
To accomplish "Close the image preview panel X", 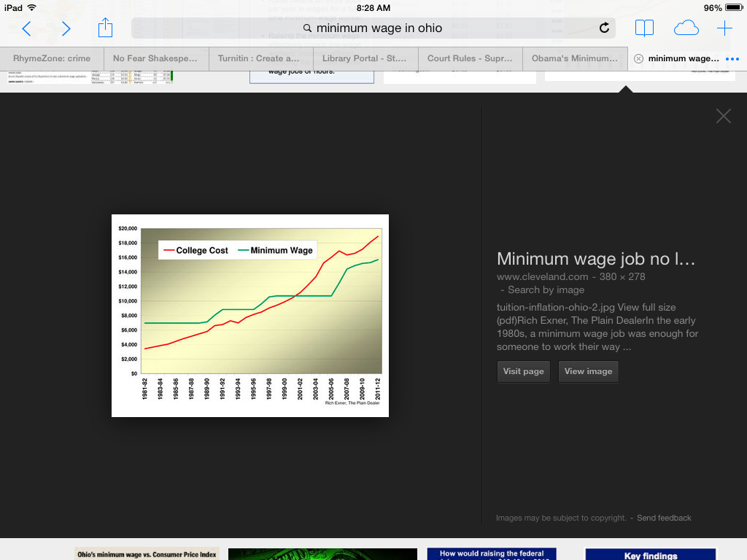I will coord(723,116).
